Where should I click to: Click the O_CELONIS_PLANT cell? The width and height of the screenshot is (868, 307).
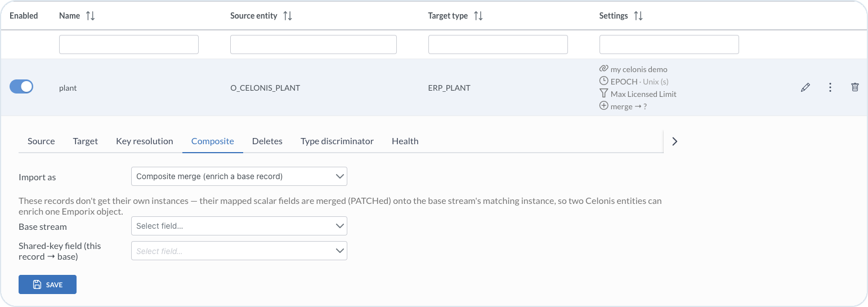click(265, 88)
